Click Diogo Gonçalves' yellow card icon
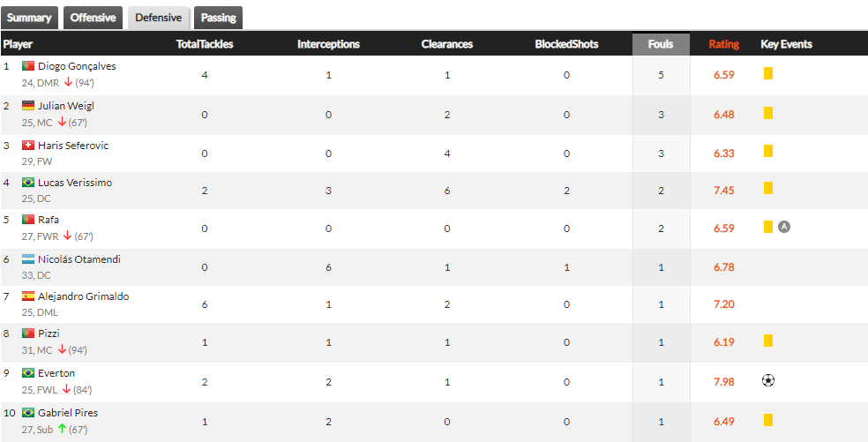868x442 pixels. coord(767,73)
